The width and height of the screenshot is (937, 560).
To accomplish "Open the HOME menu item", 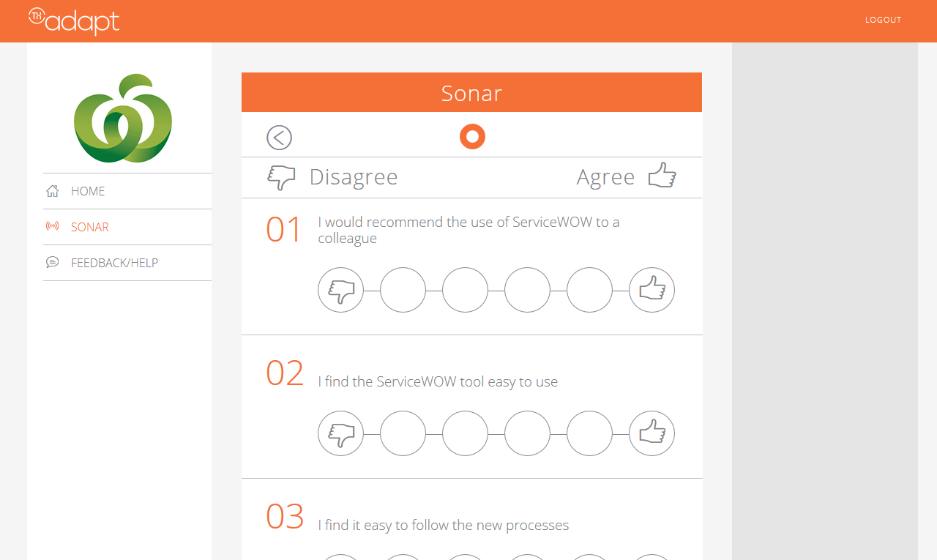I will tap(127, 191).
